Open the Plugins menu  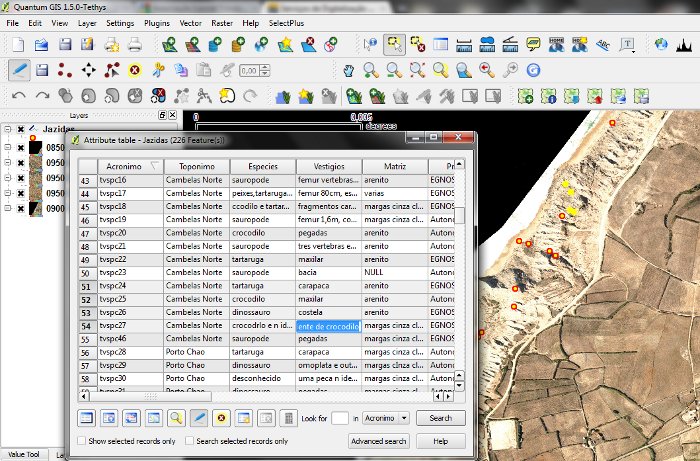click(x=157, y=22)
